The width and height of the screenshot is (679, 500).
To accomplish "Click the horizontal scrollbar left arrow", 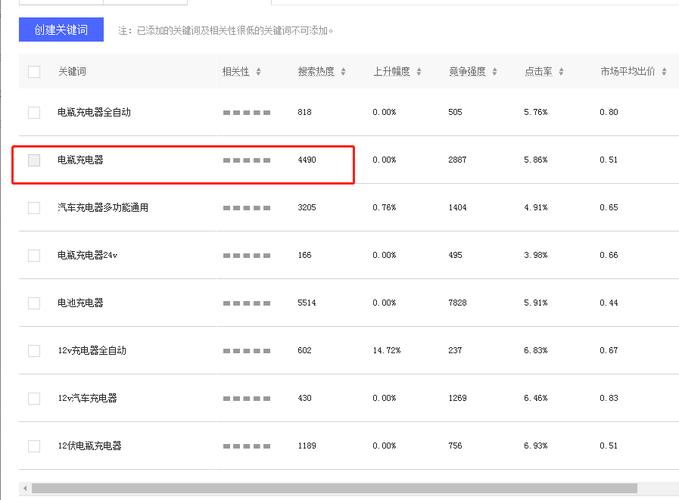I will 25,488.
